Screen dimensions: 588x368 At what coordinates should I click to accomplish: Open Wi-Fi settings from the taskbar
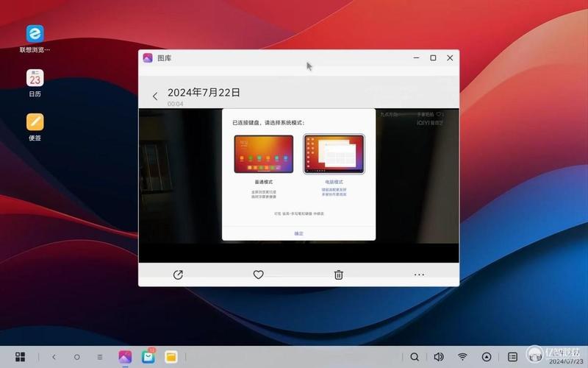coord(463,357)
